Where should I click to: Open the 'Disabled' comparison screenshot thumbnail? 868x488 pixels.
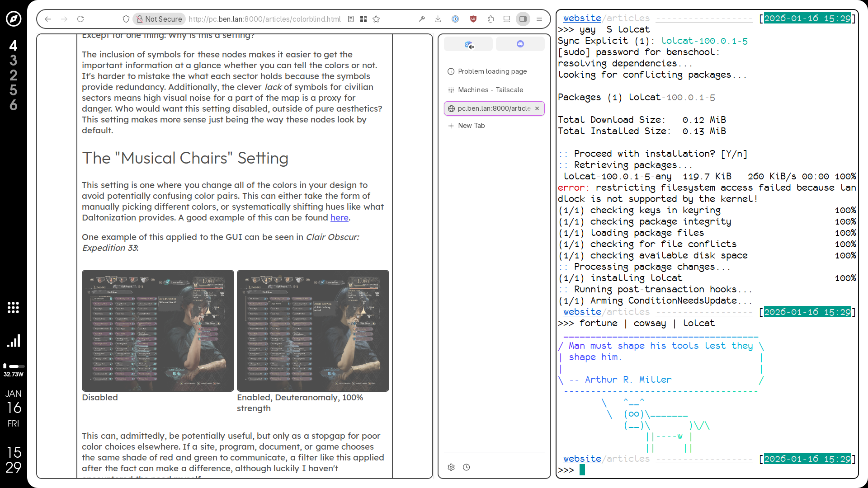pyautogui.click(x=158, y=330)
